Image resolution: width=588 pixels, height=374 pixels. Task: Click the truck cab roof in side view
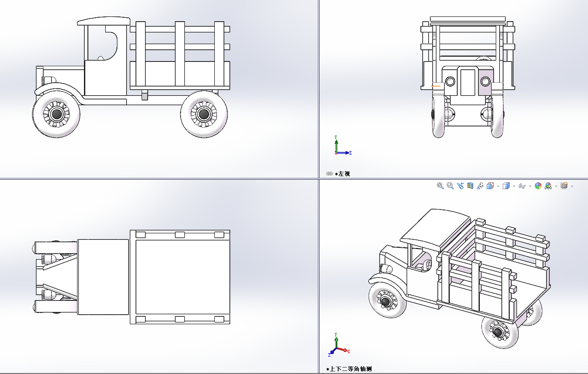click(x=103, y=21)
